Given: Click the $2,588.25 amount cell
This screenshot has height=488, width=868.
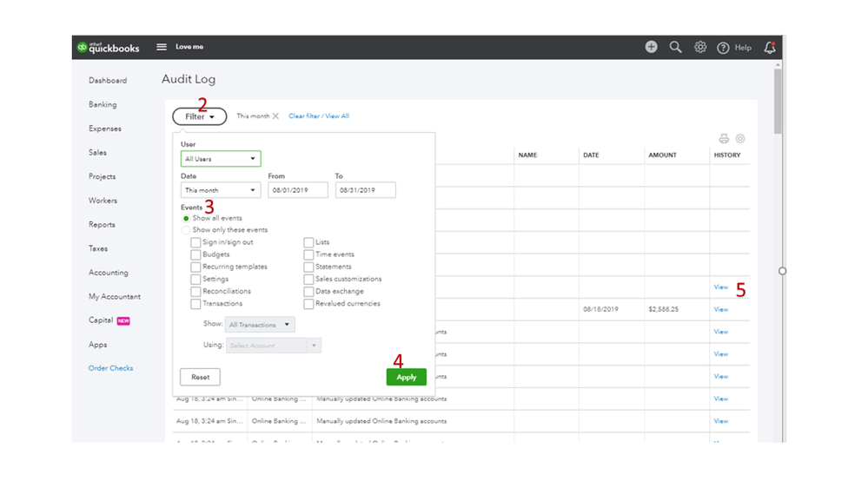Looking at the screenshot, I should click(663, 310).
